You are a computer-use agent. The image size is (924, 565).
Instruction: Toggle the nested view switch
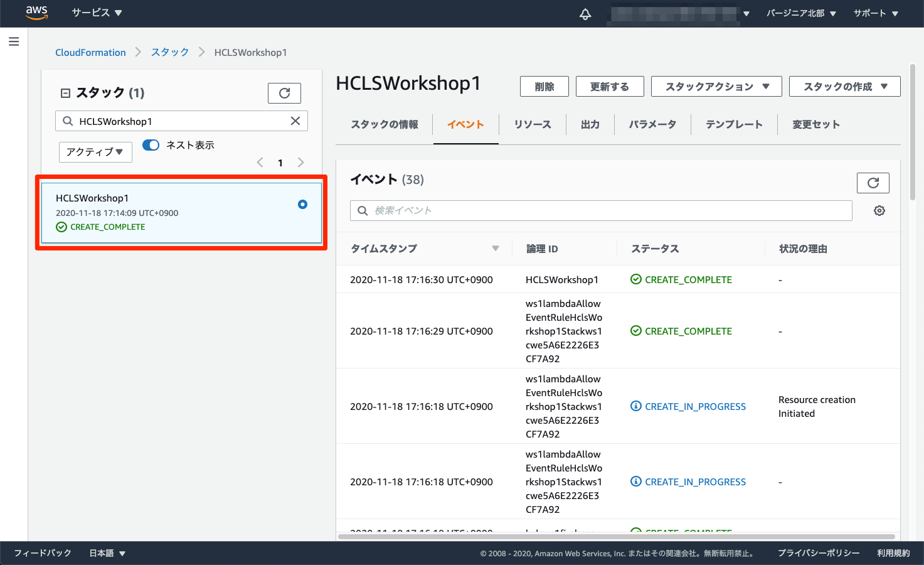pyautogui.click(x=151, y=145)
